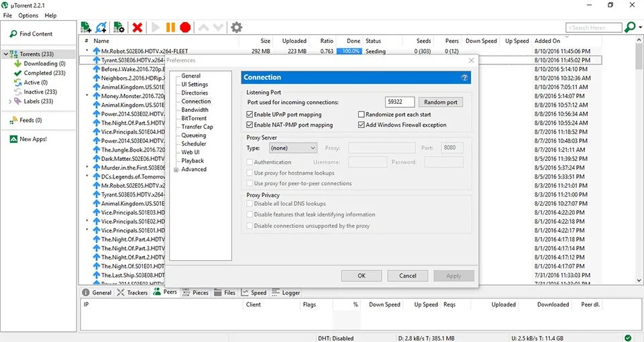Select Queueing in Preferences tree
The width and height of the screenshot is (644, 342).
click(194, 135)
